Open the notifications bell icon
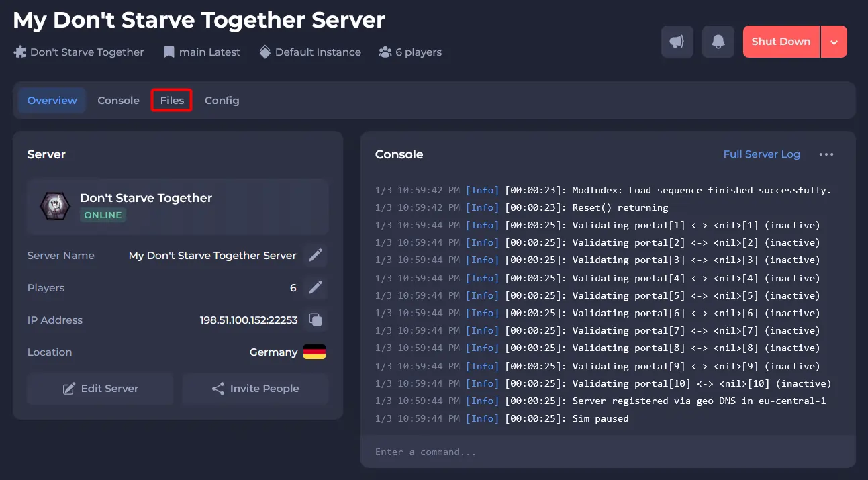 (x=718, y=42)
